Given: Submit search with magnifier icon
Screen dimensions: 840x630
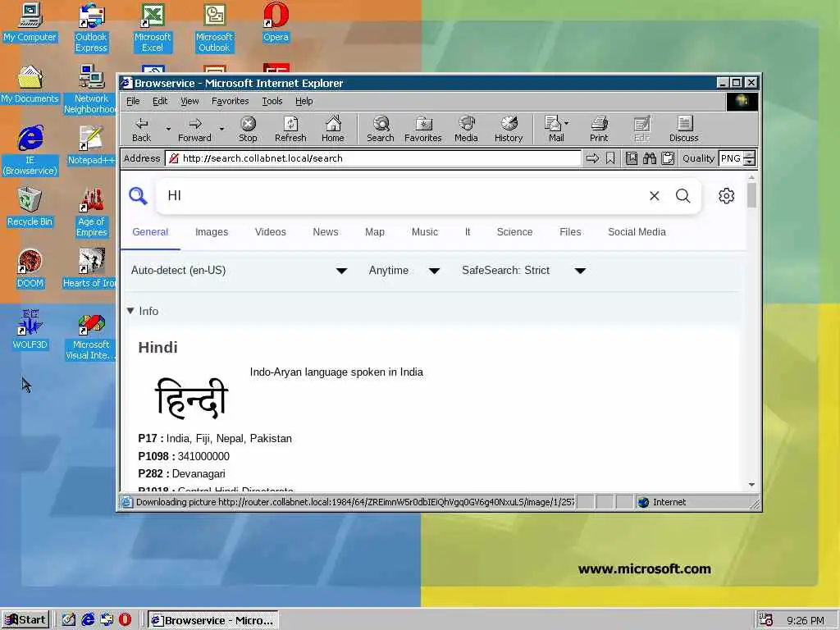Looking at the screenshot, I should [x=683, y=196].
